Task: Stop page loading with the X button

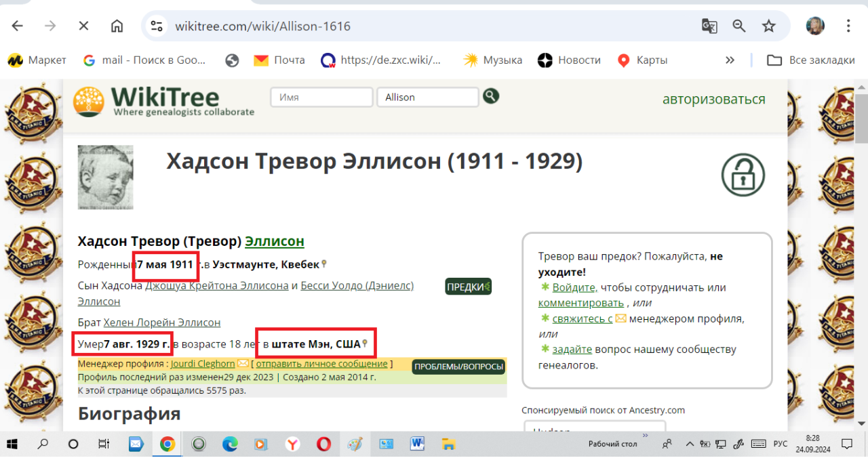Action: (83, 26)
